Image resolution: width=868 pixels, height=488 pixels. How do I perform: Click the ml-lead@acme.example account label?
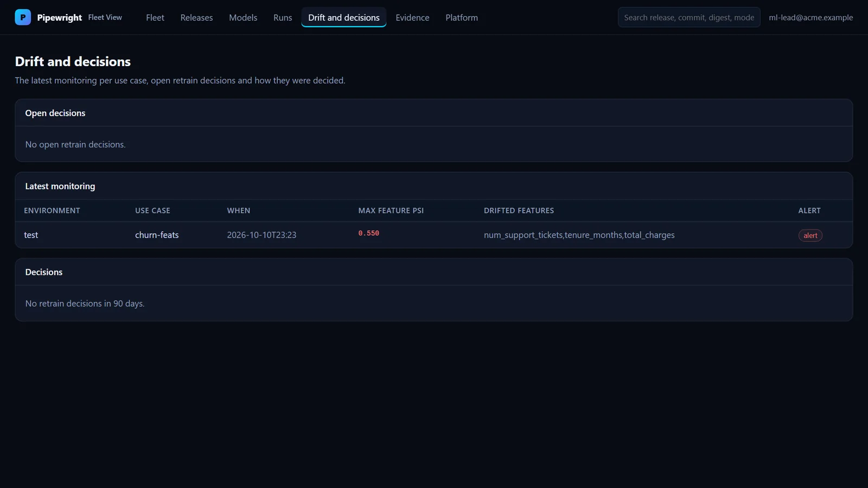(810, 17)
